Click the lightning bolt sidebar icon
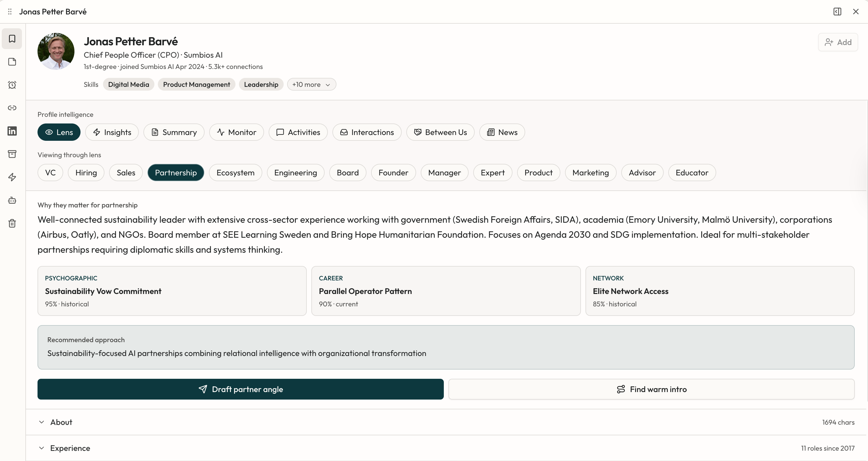Screen dimensions: 868x461 [12, 177]
